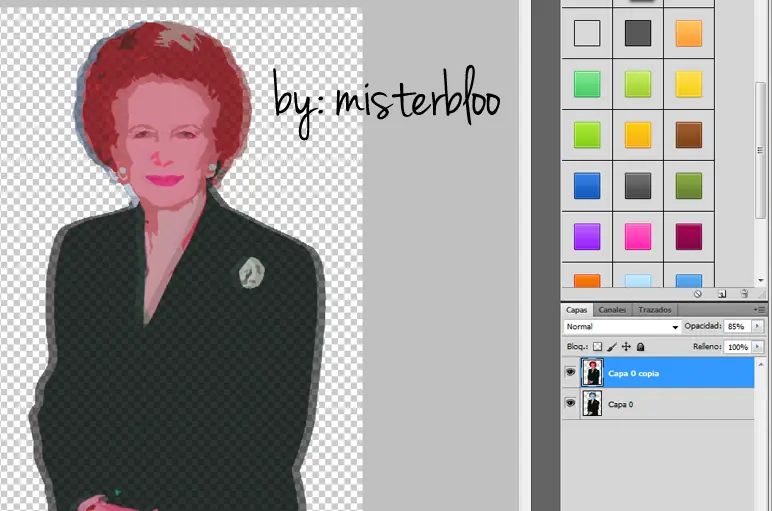Apply the mint green style swatch
Screen dimensions: 772x511
[x=587, y=84]
